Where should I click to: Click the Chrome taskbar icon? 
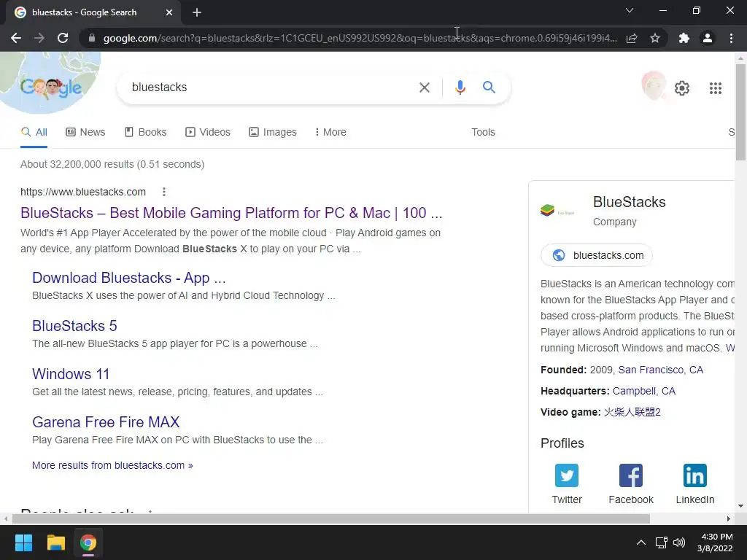click(x=88, y=542)
